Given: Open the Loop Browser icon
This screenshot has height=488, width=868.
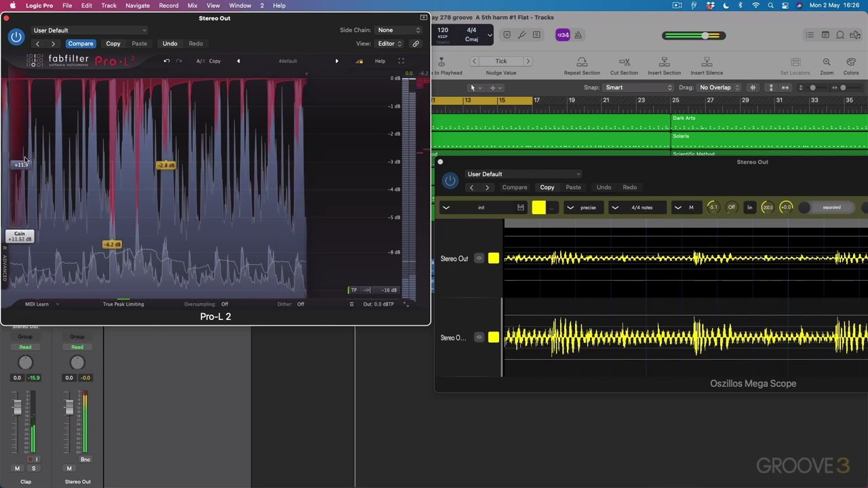Looking at the screenshot, I should [x=840, y=35].
